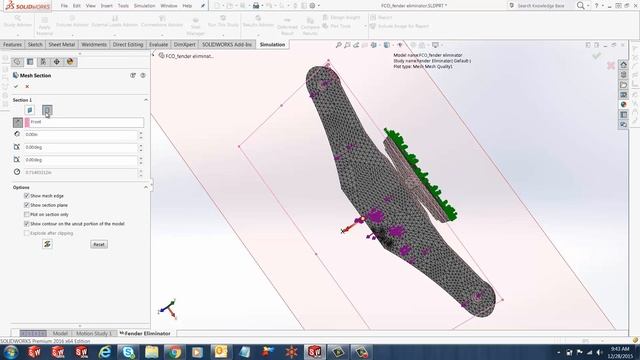Open Custom Properties icon in task pane
The image size is (640, 360).
tap(623, 115)
